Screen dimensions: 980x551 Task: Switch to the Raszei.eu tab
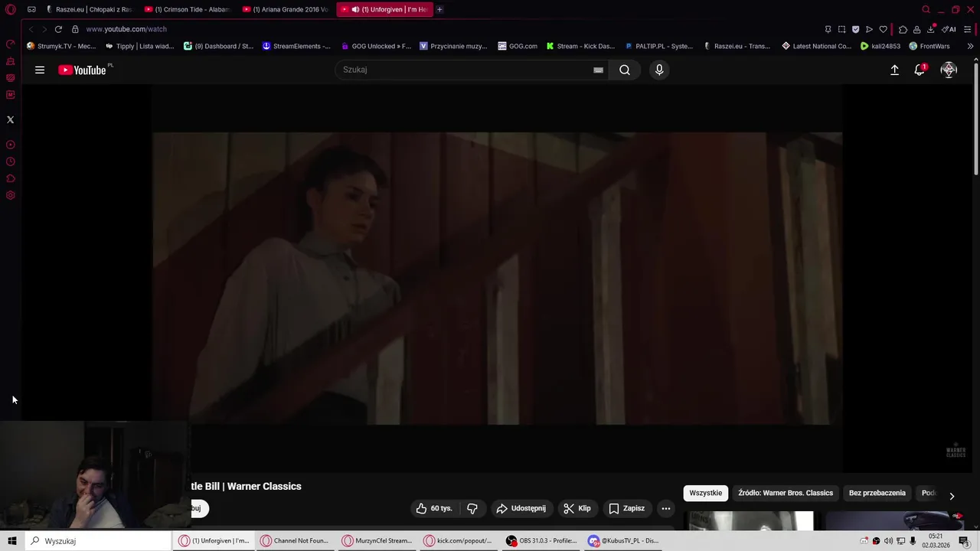[89, 9]
